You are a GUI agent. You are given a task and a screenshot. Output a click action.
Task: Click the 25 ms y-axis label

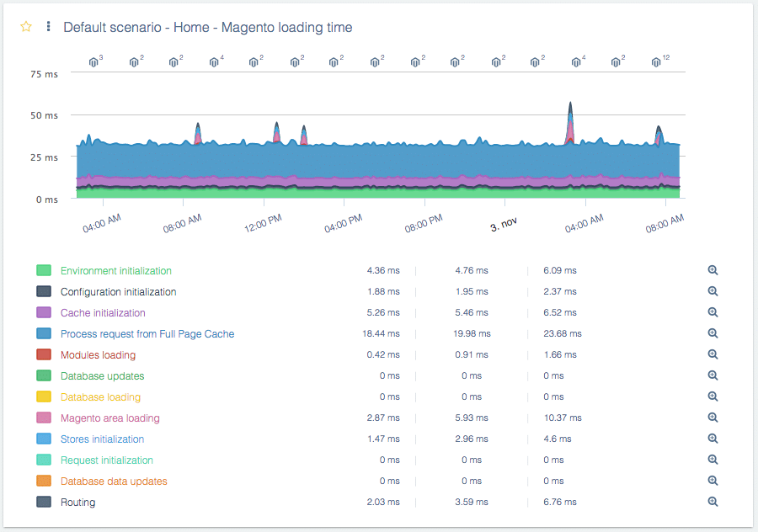click(44, 157)
